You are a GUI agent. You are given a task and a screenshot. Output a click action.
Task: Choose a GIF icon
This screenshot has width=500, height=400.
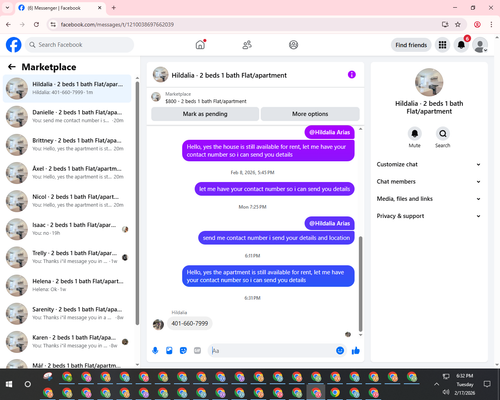click(197, 351)
